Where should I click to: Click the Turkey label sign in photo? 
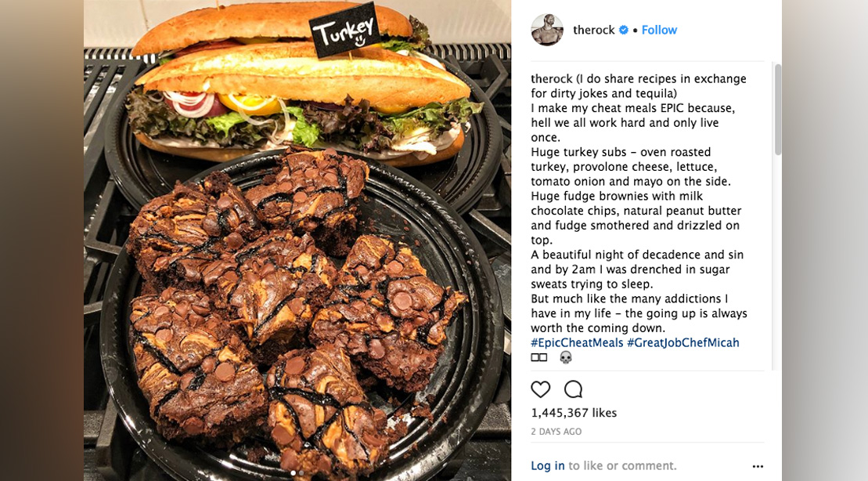[x=345, y=31]
